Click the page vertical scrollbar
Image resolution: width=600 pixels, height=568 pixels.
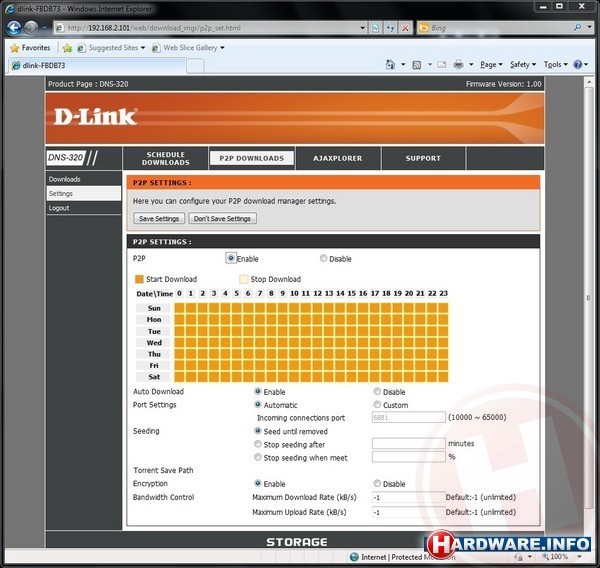[x=589, y=297]
